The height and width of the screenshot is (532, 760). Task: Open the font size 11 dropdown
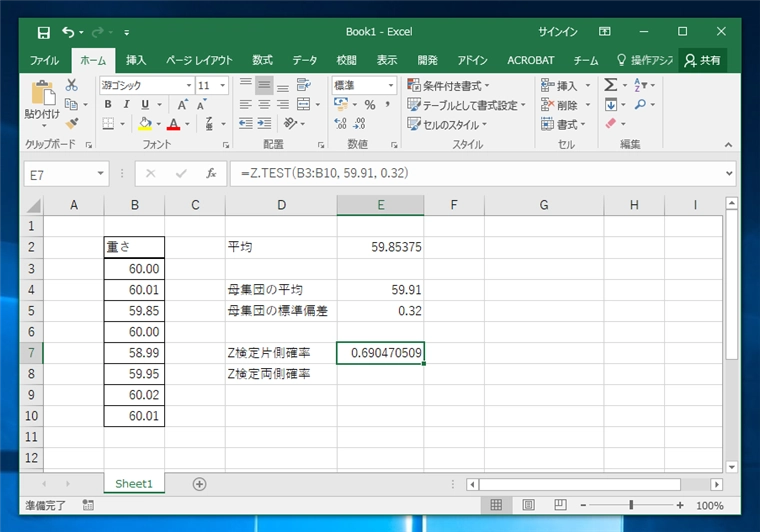(x=222, y=86)
